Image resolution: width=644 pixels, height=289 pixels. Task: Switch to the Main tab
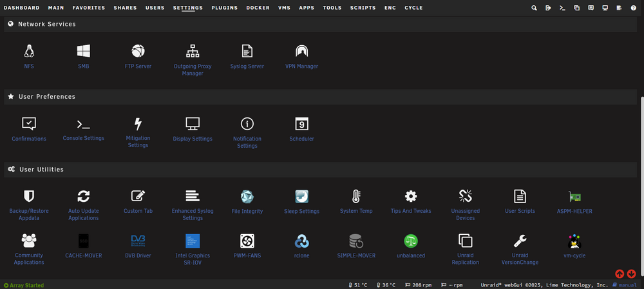pos(56,8)
